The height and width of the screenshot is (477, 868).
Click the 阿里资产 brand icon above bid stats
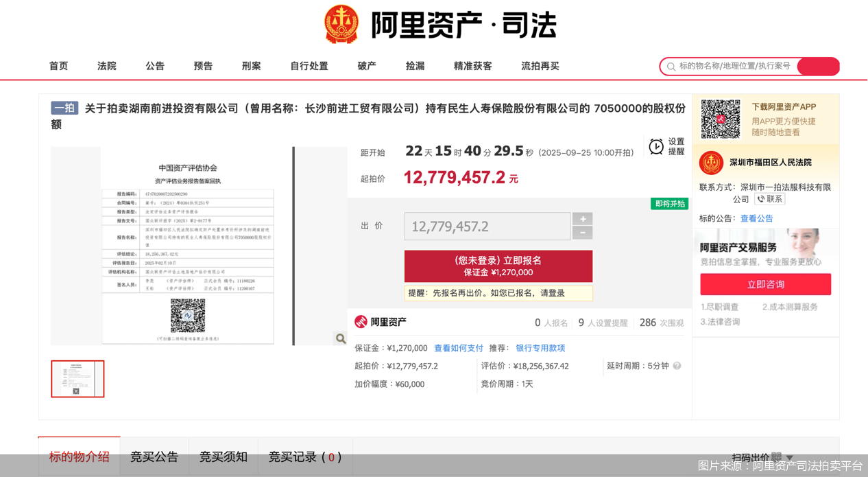click(x=361, y=321)
